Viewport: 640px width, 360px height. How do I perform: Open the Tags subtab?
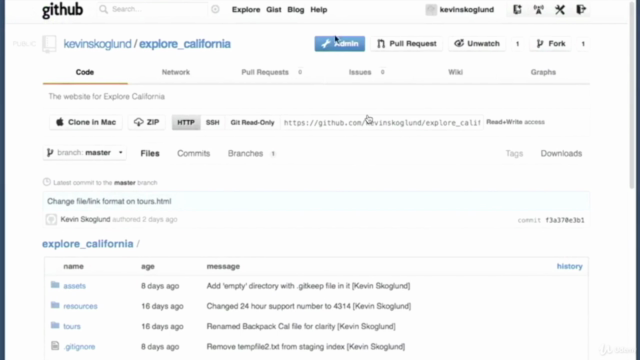tap(514, 153)
